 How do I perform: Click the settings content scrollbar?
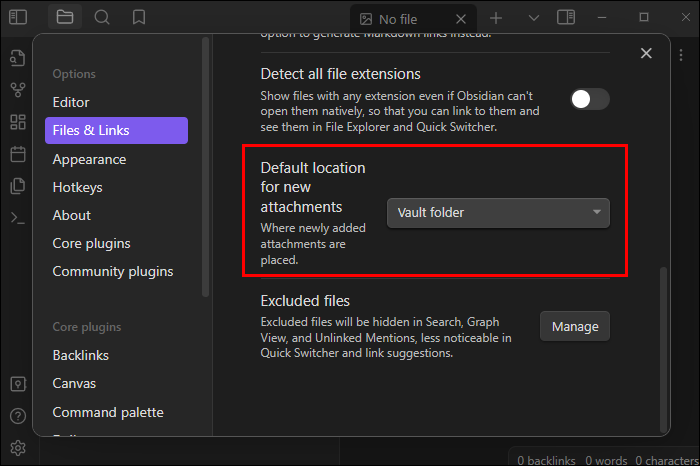[x=658, y=340]
